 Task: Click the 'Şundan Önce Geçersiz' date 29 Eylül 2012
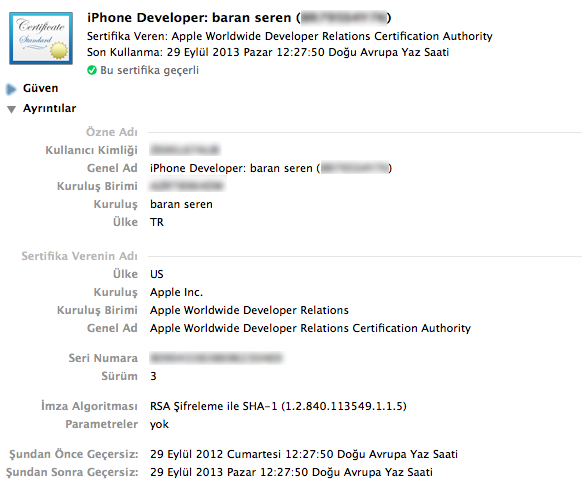click(304, 454)
